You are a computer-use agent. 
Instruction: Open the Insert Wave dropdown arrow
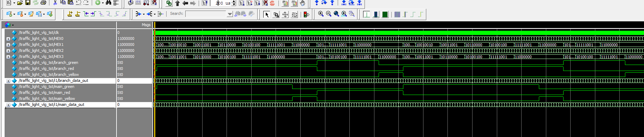point(14,14)
